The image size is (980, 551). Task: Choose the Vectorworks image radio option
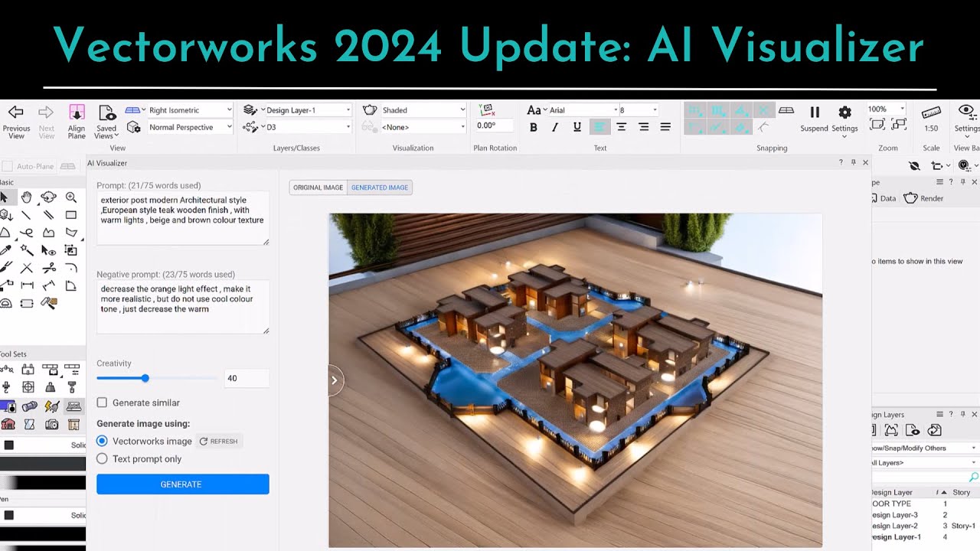[x=100, y=441]
